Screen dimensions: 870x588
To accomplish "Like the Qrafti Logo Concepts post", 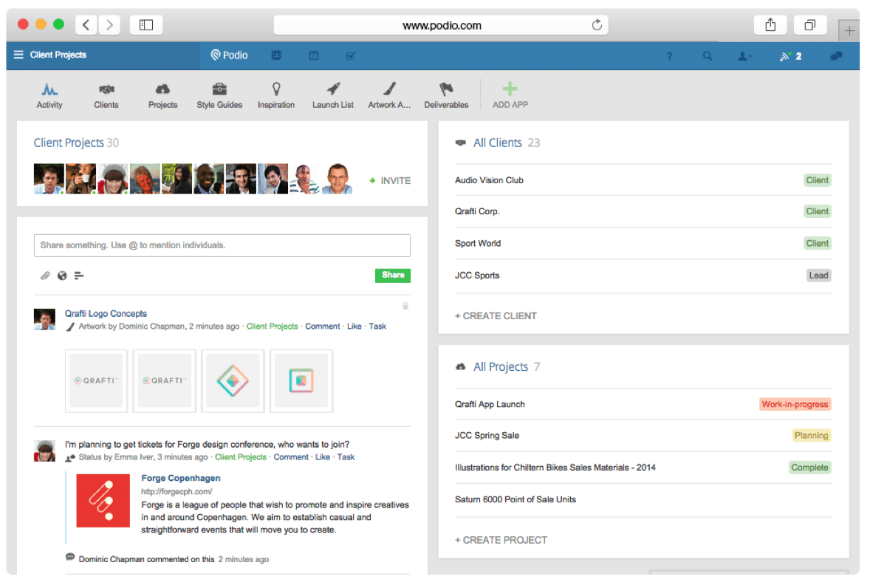I will tap(354, 327).
